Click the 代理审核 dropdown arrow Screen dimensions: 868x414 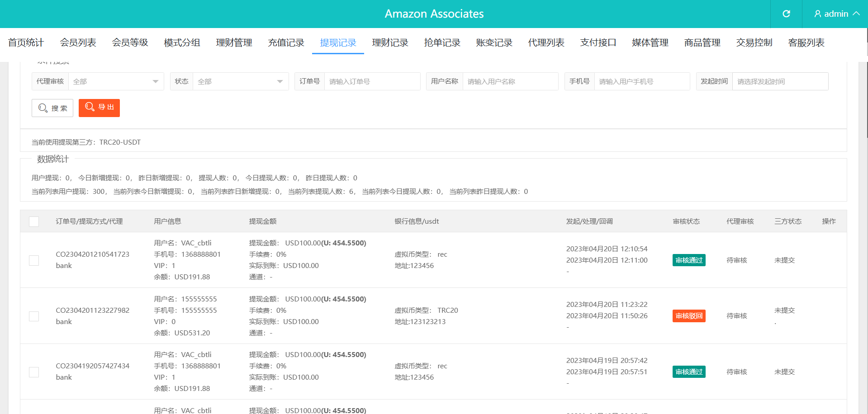[x=155, y=81]
